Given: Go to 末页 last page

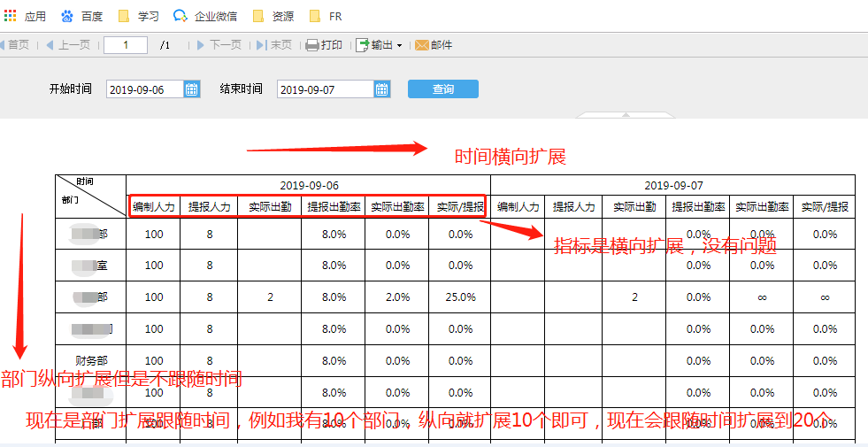Looking at the screenshot, I should tap(274, 45).
